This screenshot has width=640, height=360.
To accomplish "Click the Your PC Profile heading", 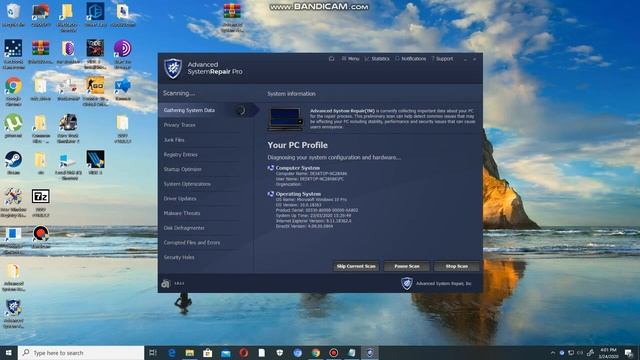I will pos(298,145).
